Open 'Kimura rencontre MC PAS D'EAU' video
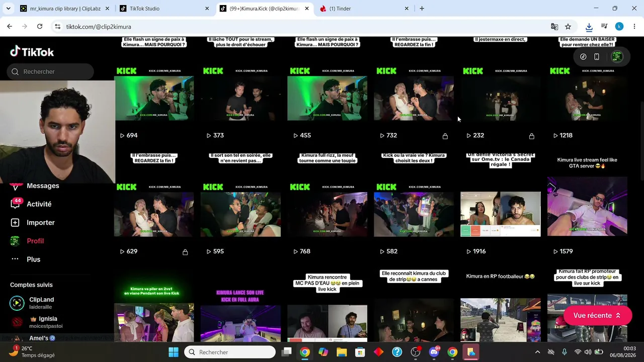This screenshot has height=362, width=644. point(328,305)
